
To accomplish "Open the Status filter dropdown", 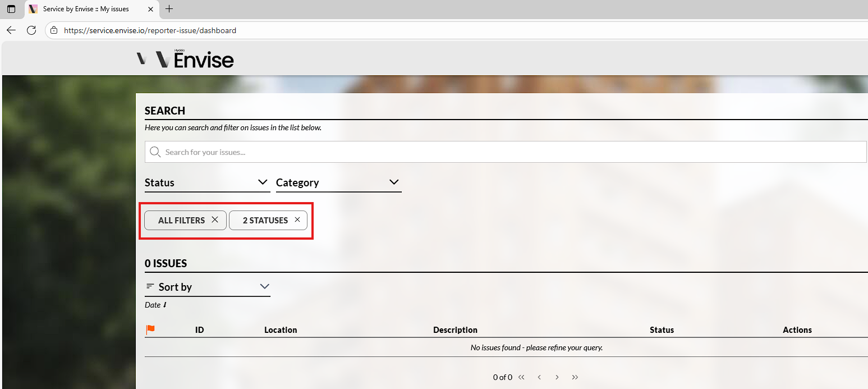I will (207, 182).
